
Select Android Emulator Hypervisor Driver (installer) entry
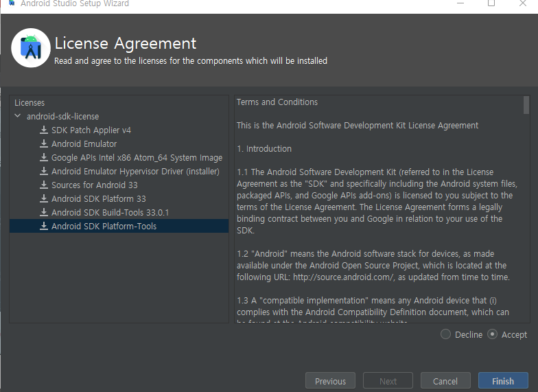tap(119, 172)
